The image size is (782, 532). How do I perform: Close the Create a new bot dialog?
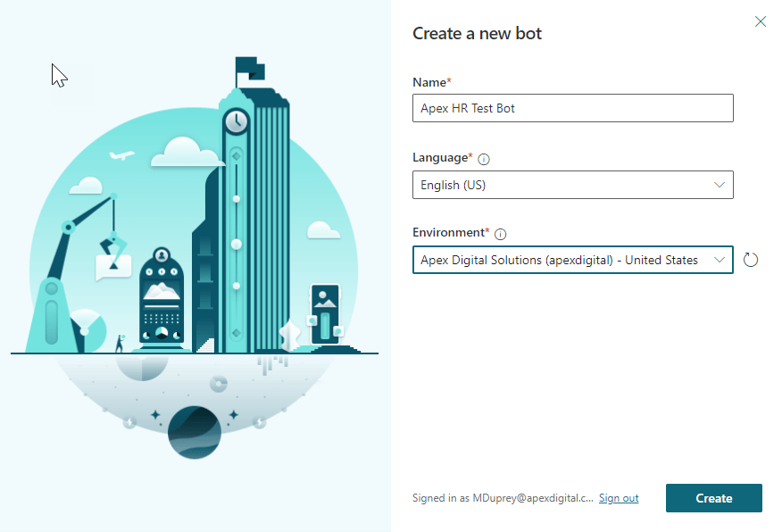[761, 21]
